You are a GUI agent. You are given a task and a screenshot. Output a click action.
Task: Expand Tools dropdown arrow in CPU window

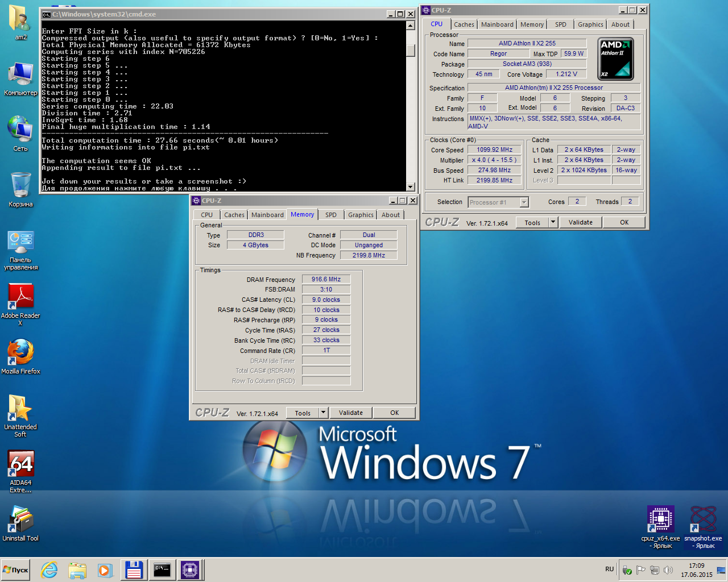(x=553, y=223)
